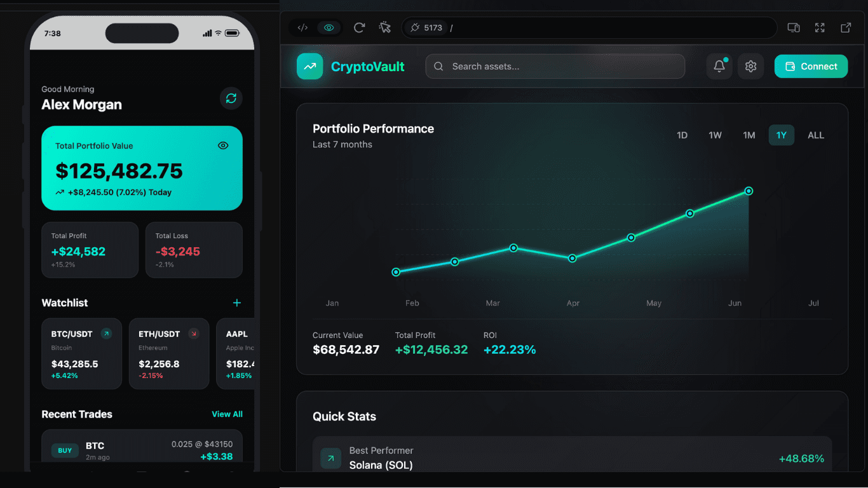Image resolution: width=868 pixels, height=488 pixels.
Task: Open the preview in a new tab
Action: 844,27
